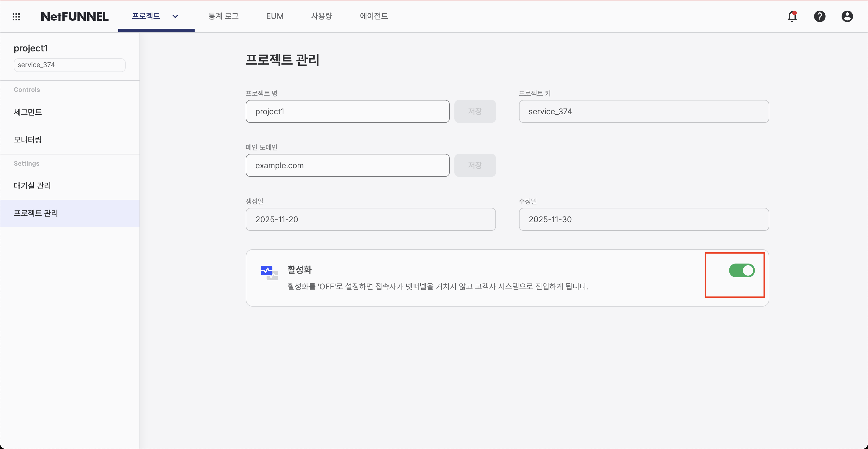Click inside the 메인 도메인 example.com field
This screenshot has height=449, width=868.
(347, 166)
